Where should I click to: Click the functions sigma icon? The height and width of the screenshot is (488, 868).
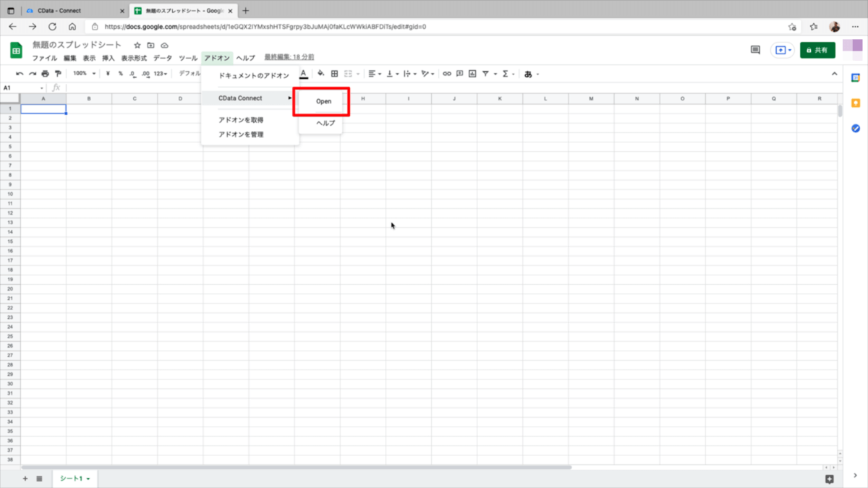505,74
